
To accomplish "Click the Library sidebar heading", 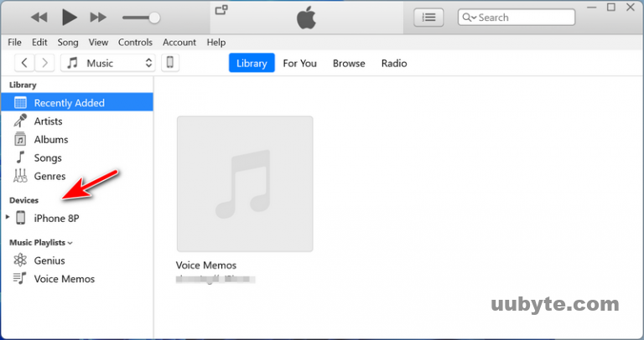I will tap(23, 85).
